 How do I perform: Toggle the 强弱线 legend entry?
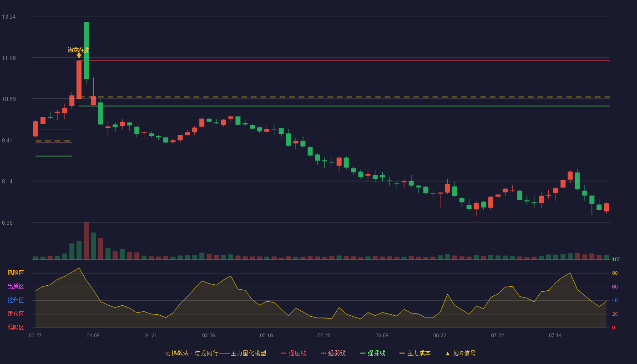point(333,353)
